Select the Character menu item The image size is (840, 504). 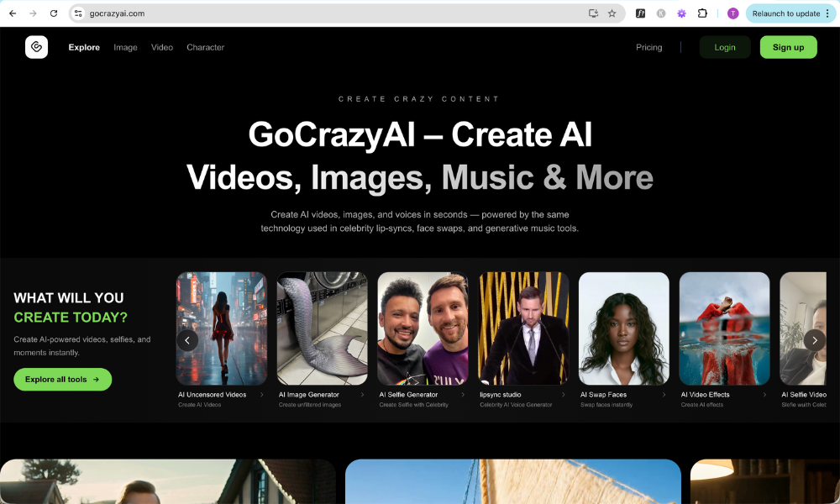(x=205, y=47)
